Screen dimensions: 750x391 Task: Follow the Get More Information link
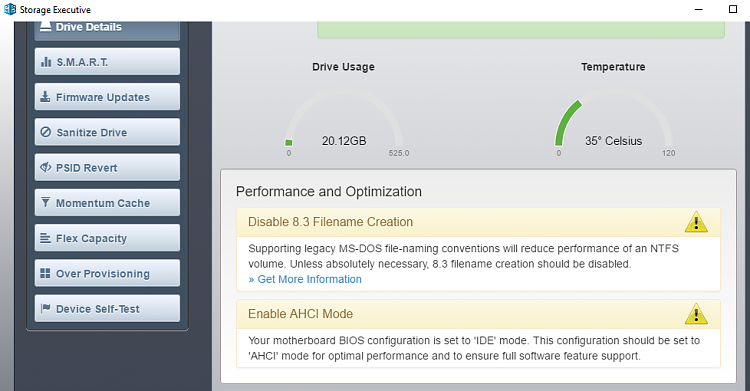[305, 279]
